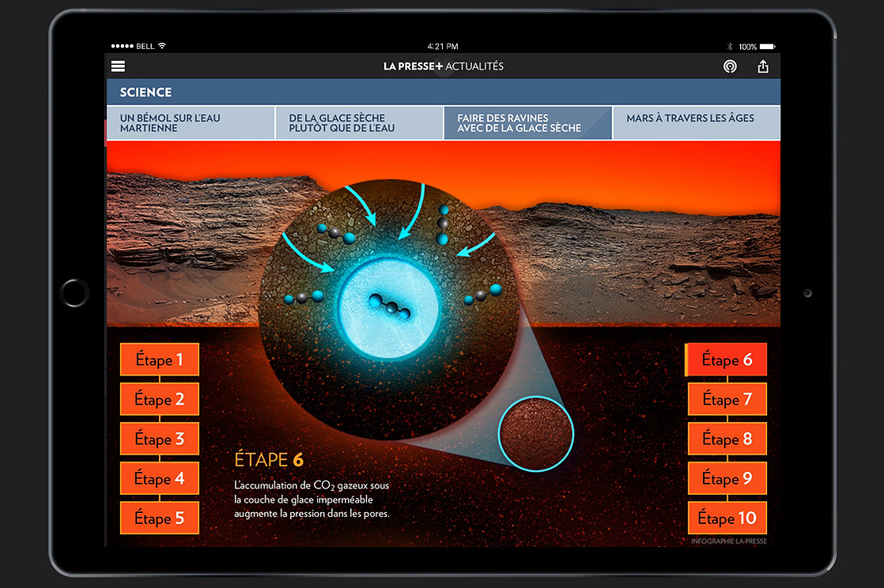Tap the share icon in header
This screenshot has height=588, width=884.
pos(763,66)
